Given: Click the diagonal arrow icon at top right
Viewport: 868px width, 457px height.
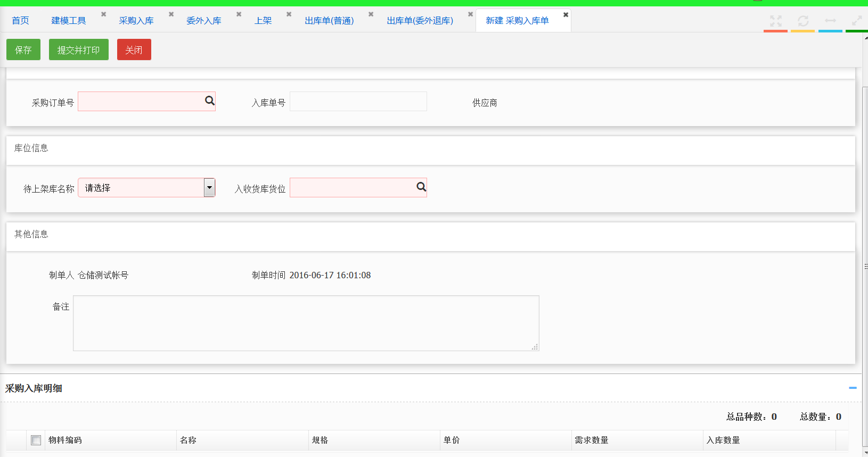Looking at the screenshot, I should pos(857,21).
